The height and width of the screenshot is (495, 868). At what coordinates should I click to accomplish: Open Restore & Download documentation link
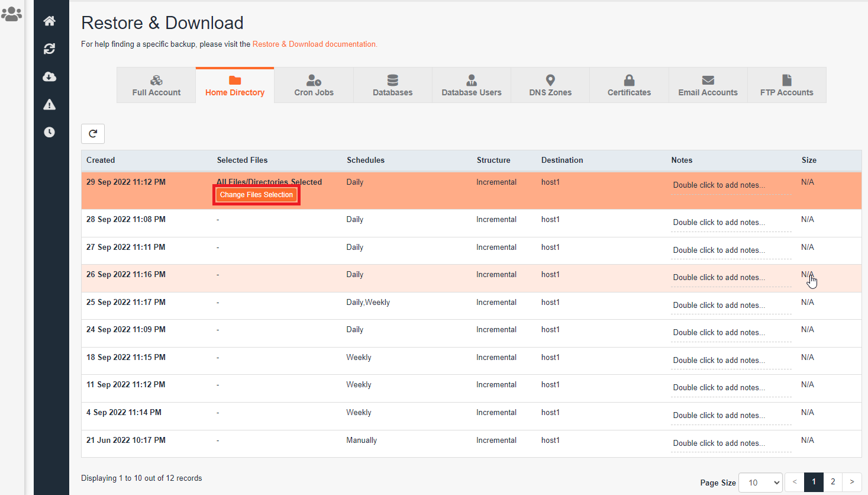pyautogui.click(x=314, y=44)
